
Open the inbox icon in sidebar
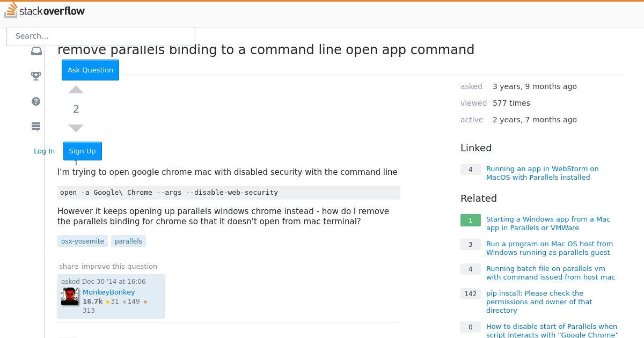click(36, 51)
